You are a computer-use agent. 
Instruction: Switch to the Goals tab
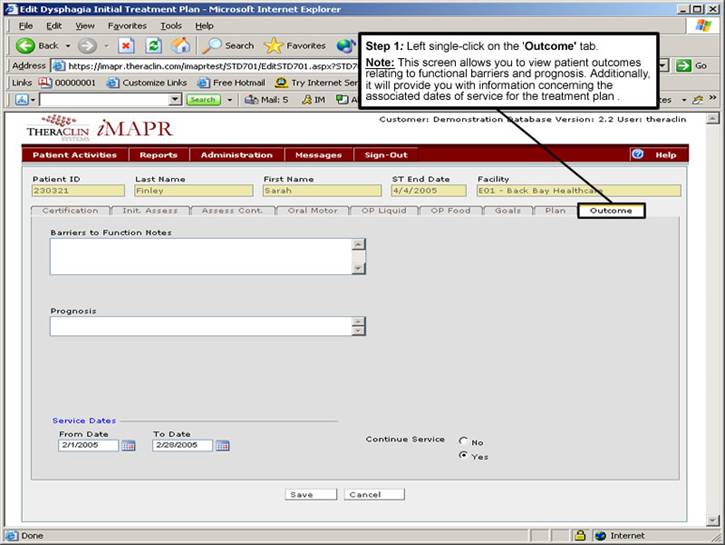coord(507,211)
